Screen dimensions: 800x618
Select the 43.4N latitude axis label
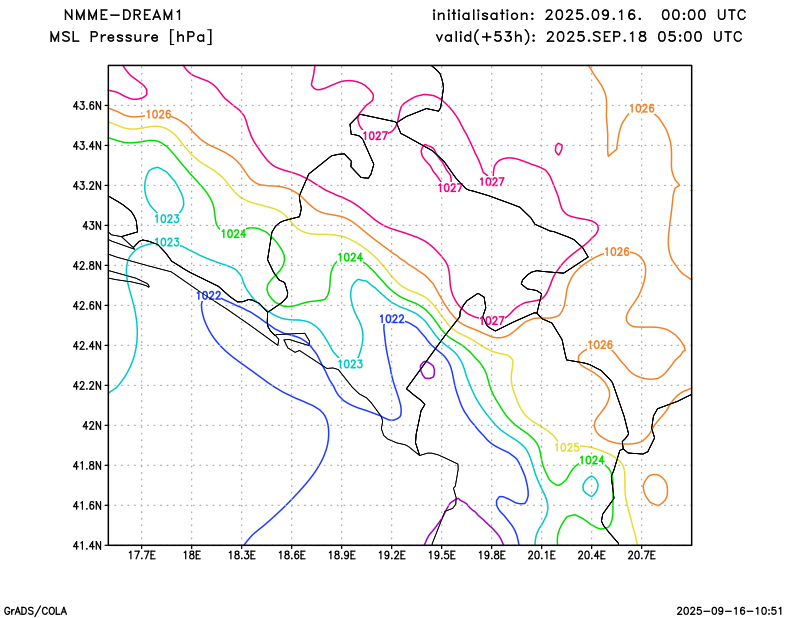coord(87,145)
